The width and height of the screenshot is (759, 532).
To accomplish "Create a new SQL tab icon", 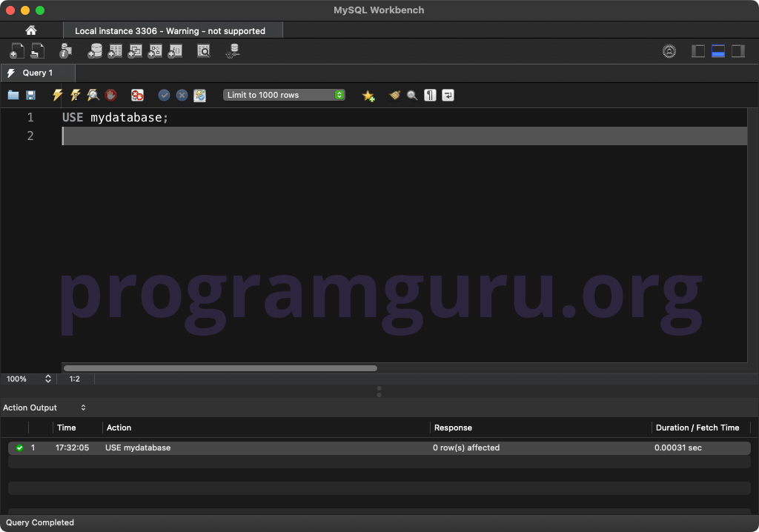I will [x=17, y=51].
